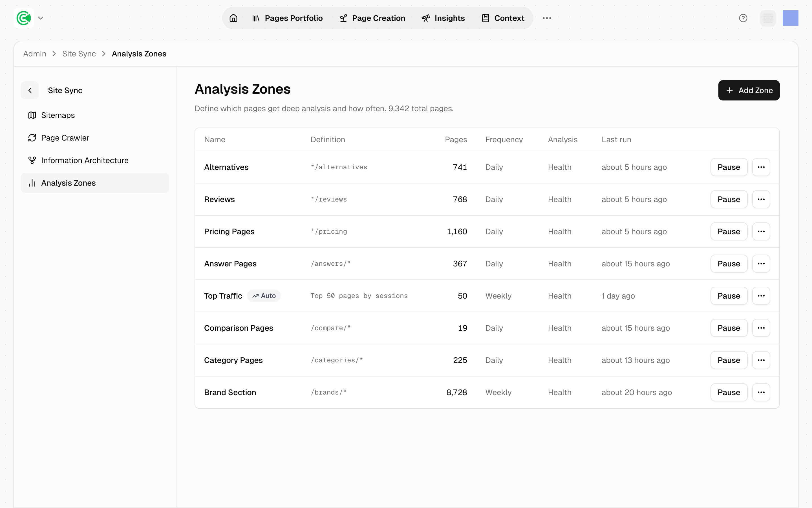Select the Category Pages zone name

point(233,360)
